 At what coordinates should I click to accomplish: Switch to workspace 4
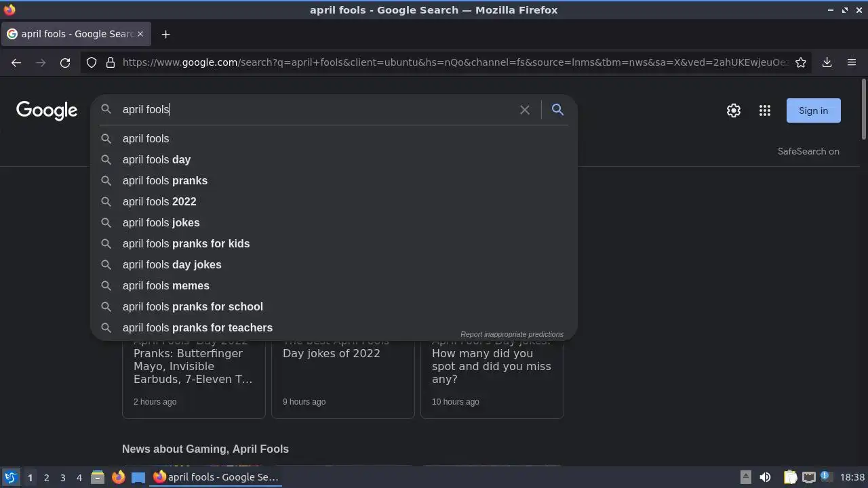[x=79, y=478]
